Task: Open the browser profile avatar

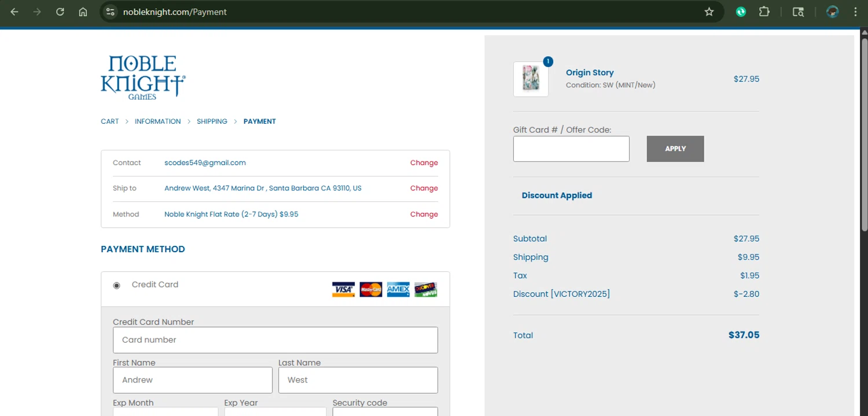Action: coord(833,12)
